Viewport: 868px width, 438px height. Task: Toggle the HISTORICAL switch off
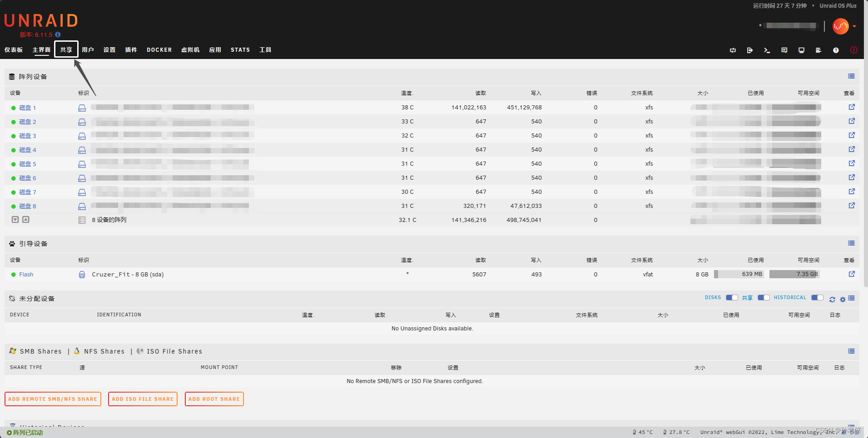[817, 297]
